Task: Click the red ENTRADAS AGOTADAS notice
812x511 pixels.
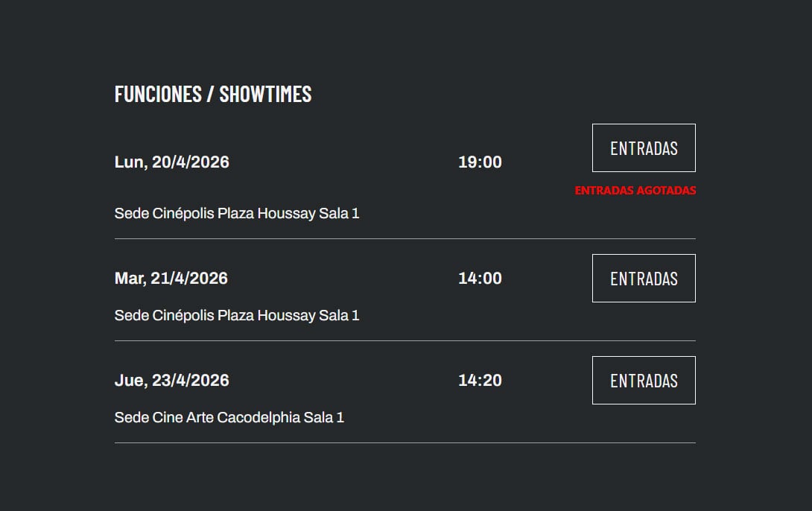Action: (635, 191)
